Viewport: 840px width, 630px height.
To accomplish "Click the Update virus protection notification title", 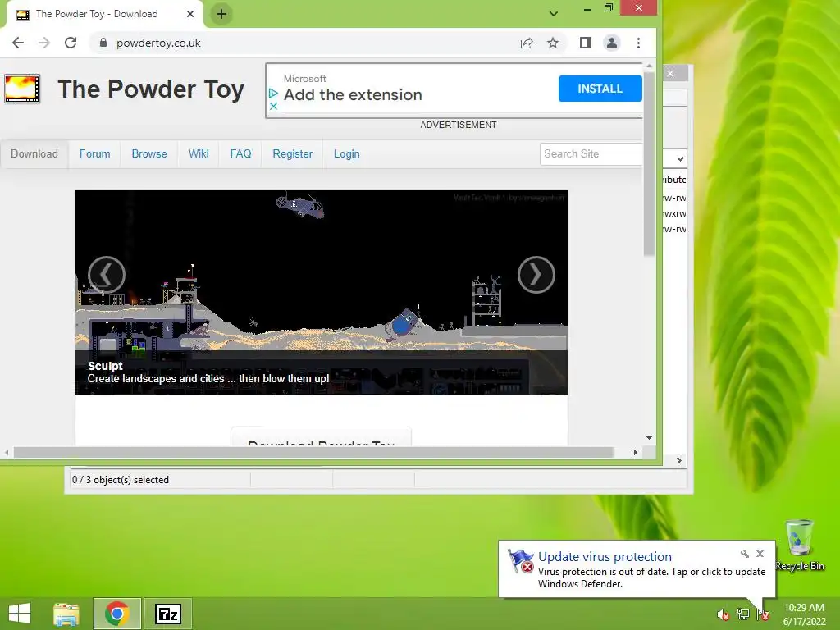I will pos(605,557).
